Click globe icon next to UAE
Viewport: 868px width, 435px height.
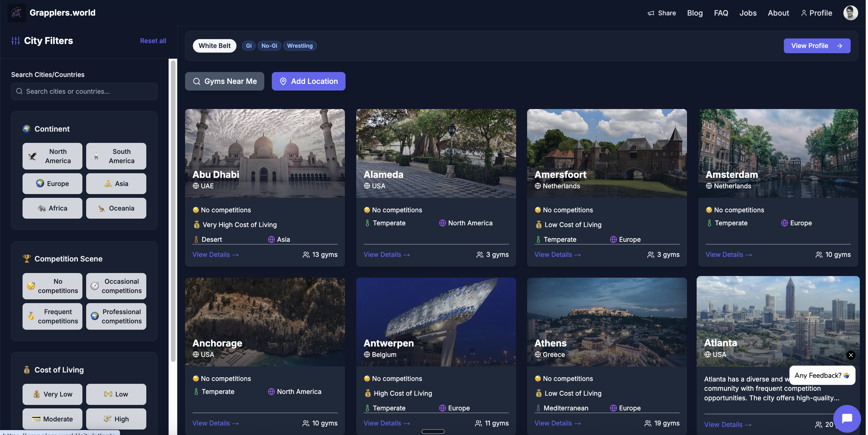[x=196, y=186]
